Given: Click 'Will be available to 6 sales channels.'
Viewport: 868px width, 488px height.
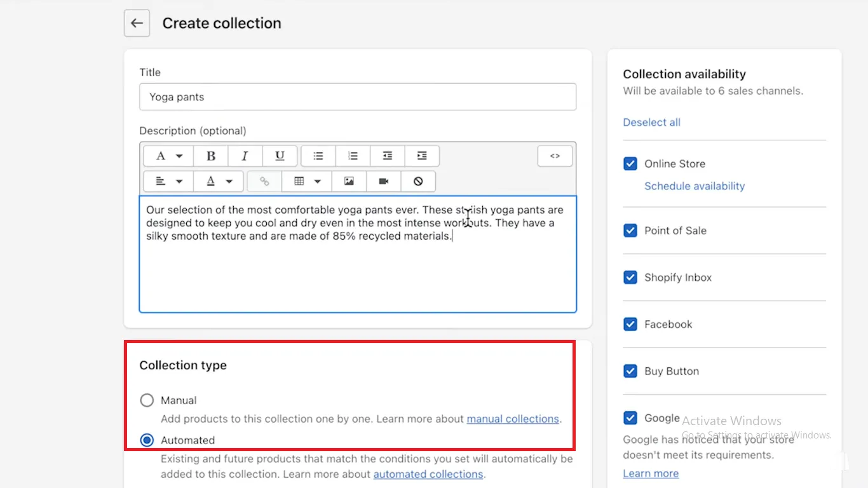Looking at the screenshot, I should (x=713, y=91).
